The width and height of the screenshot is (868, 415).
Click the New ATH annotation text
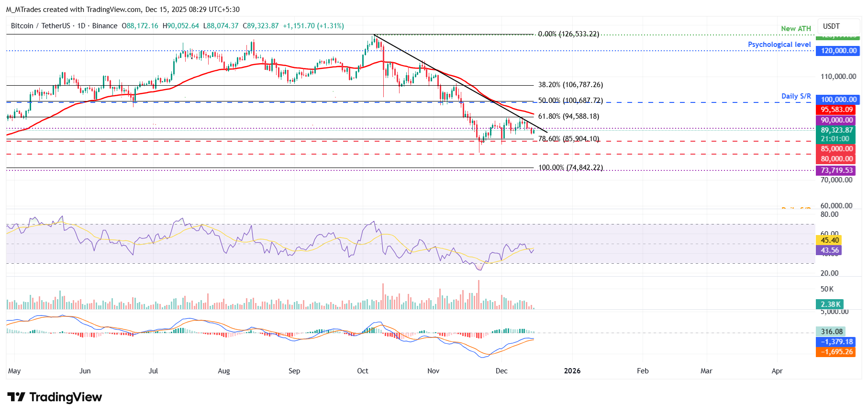coord(796,29)
